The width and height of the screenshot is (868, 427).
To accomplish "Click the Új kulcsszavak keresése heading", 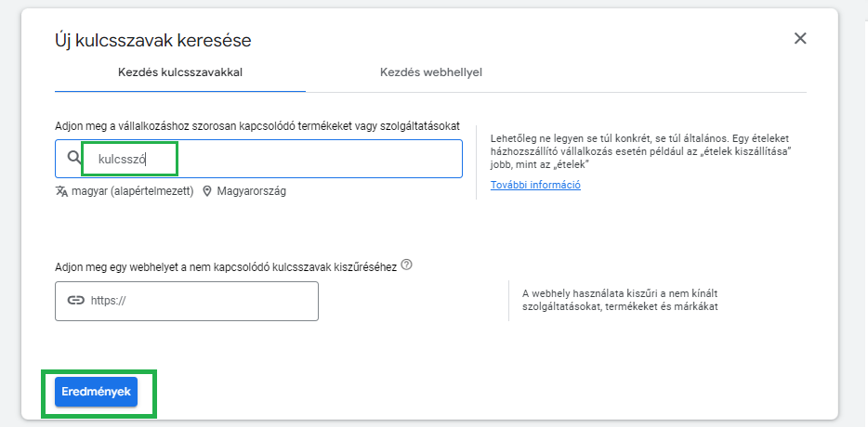I will click(153, 40).
